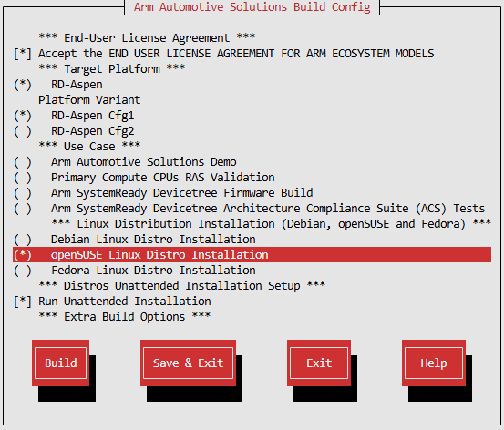Click the Exit button
504x430 pixels.
point(319,363)
